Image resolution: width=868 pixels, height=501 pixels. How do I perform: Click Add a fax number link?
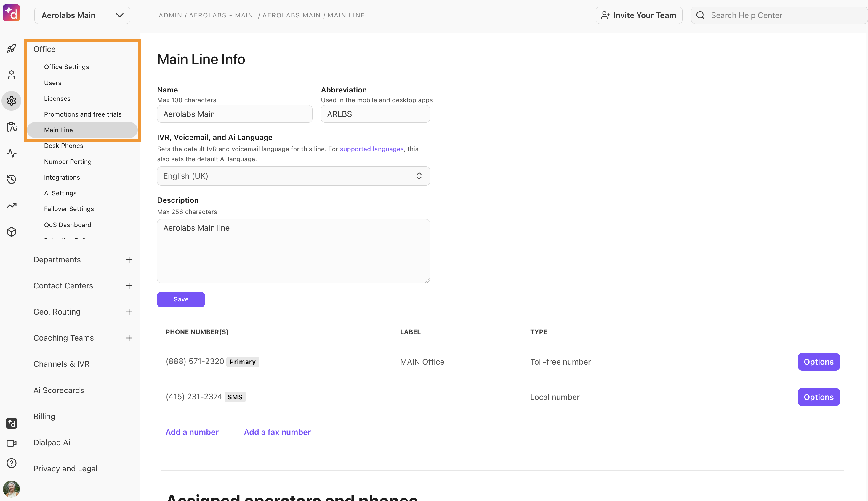click(x=277, y=432)
